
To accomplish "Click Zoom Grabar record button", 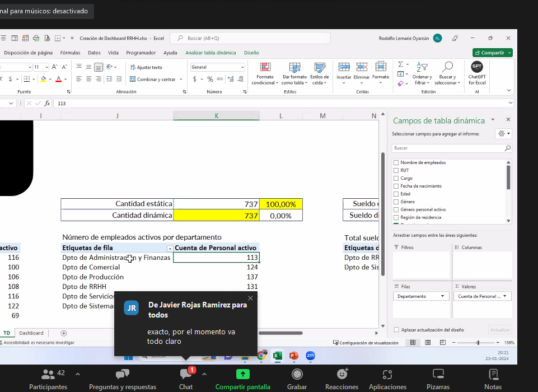I will coord(297,379).
